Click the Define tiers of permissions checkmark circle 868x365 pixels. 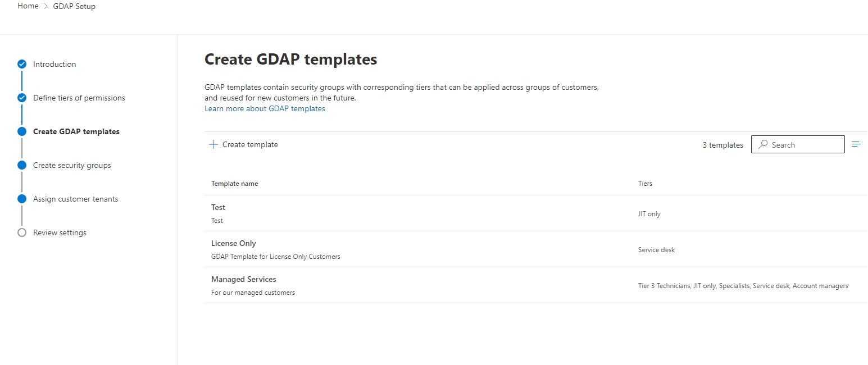pos(22,98)
